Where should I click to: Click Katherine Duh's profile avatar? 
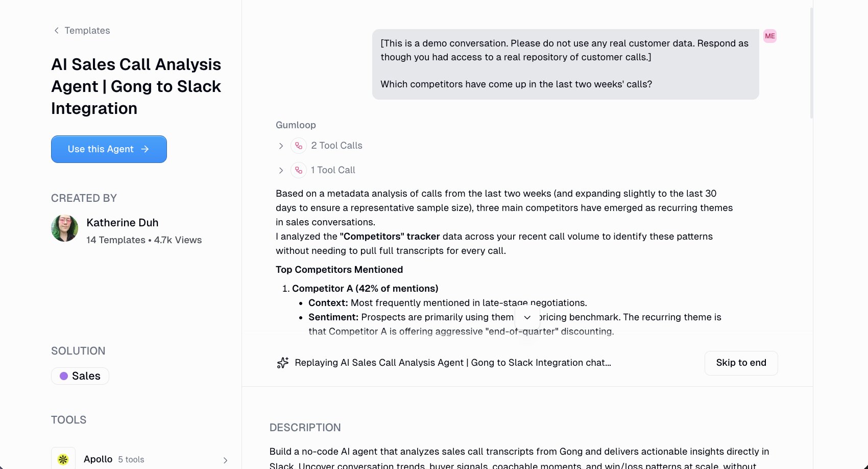point(64,228)
